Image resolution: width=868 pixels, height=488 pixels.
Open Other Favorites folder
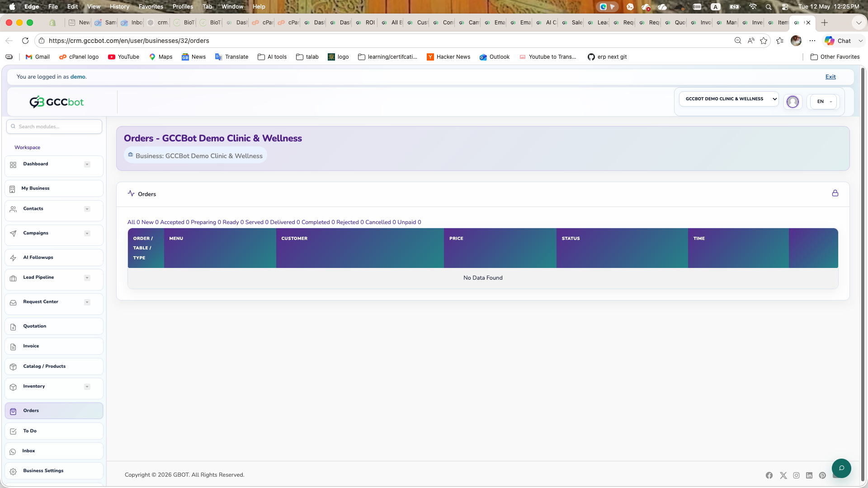pos(835,57)
